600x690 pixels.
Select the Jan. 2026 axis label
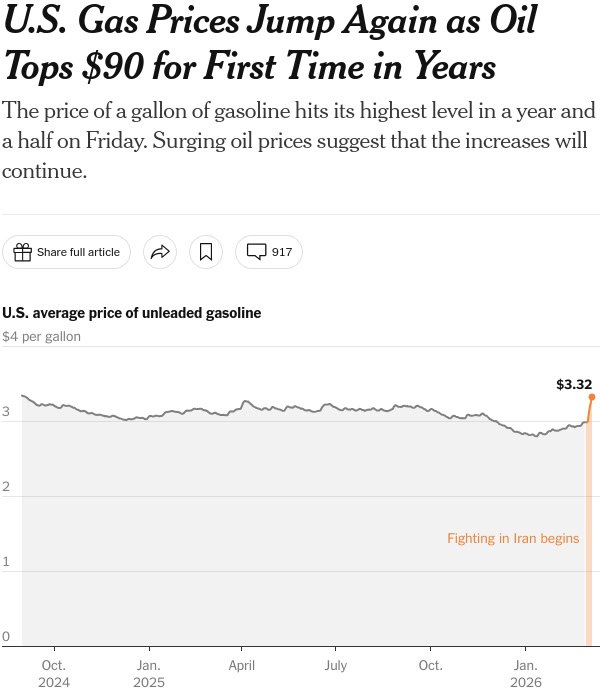(525, 673)
